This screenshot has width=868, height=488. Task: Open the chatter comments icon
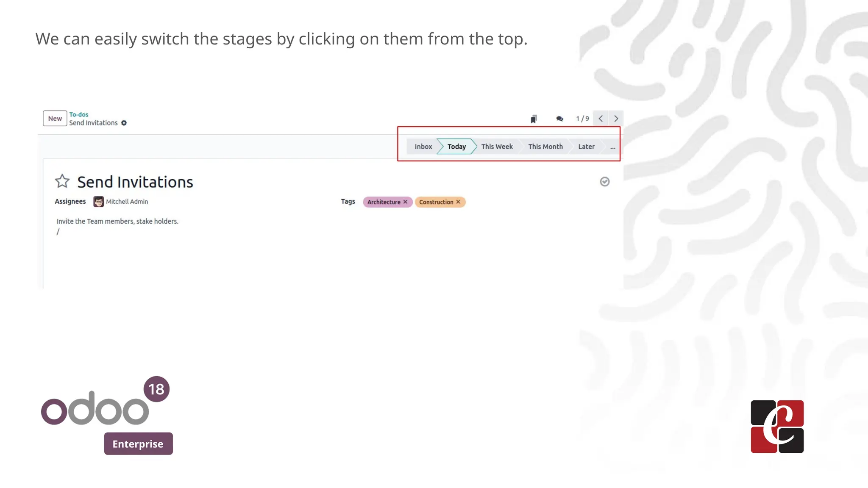pos(559,119)
